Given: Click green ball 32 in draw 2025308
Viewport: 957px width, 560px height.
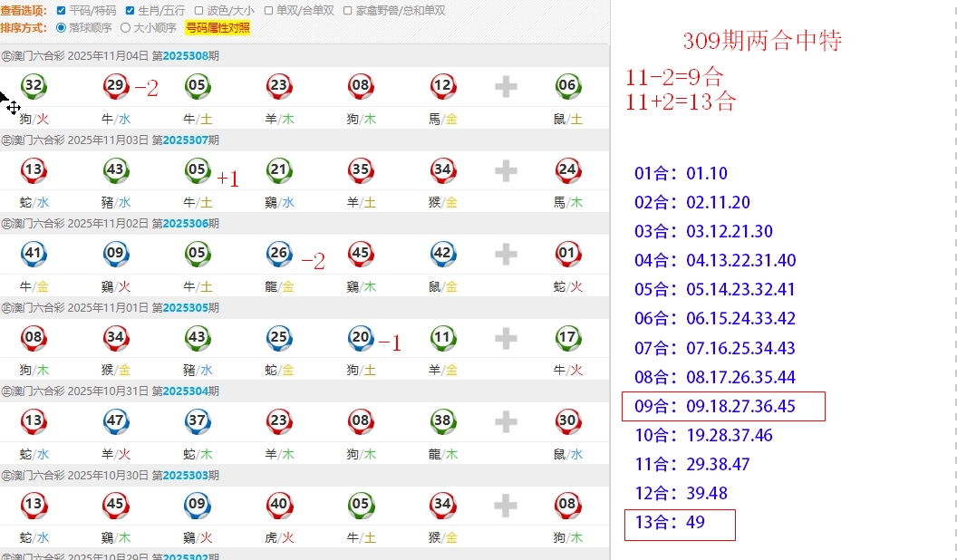Looking at the screenshot, I should coord(34,86).
